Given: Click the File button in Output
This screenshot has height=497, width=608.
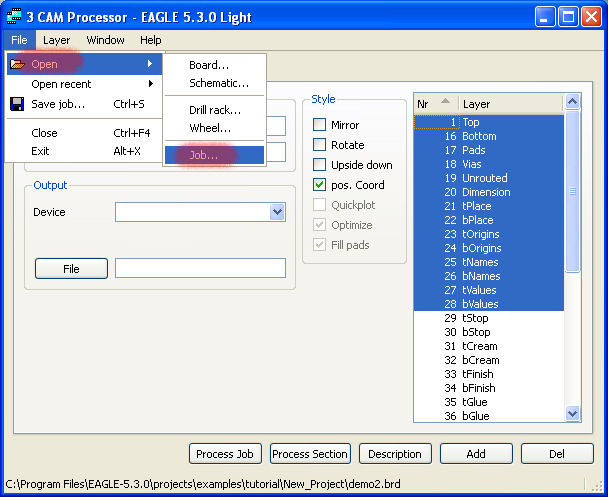Looking at the screenshot, I should point(71,268).
